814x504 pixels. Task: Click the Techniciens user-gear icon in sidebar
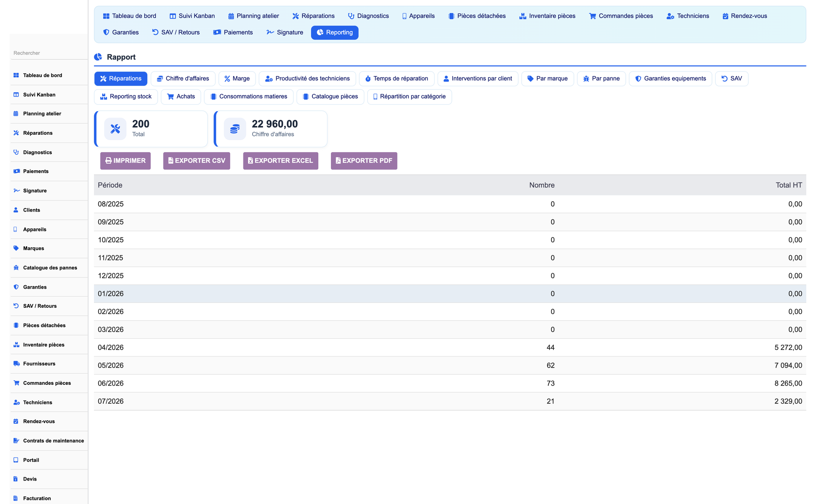pyautogui.click(x=16, y=402)
